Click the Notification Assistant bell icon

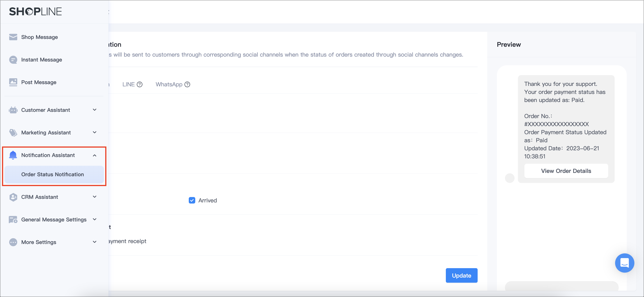click(13, 155)
